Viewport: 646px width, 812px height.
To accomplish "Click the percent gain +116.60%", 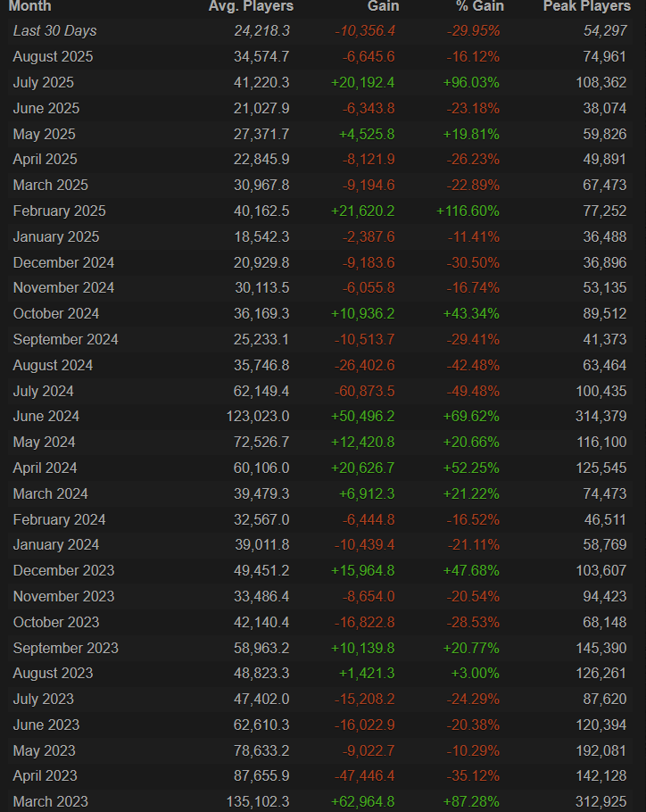I will 468,211.
